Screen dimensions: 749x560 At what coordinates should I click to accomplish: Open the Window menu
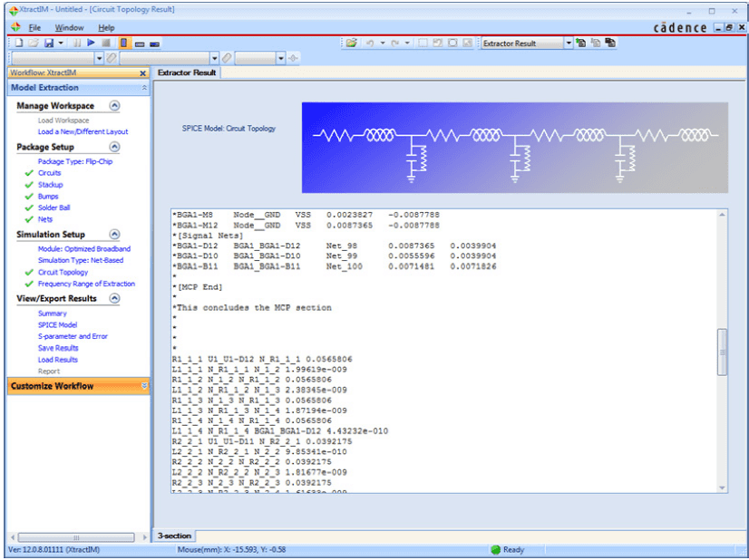pos(69,28)
